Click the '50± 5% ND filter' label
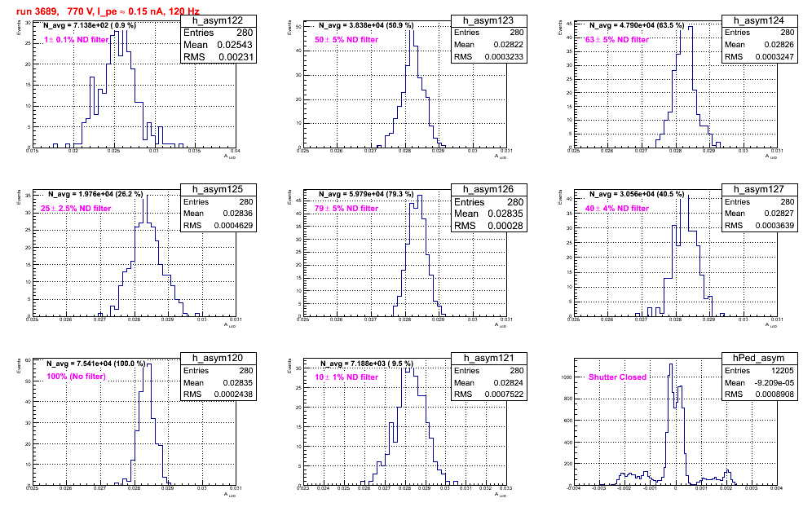 (x=346, y=39)
